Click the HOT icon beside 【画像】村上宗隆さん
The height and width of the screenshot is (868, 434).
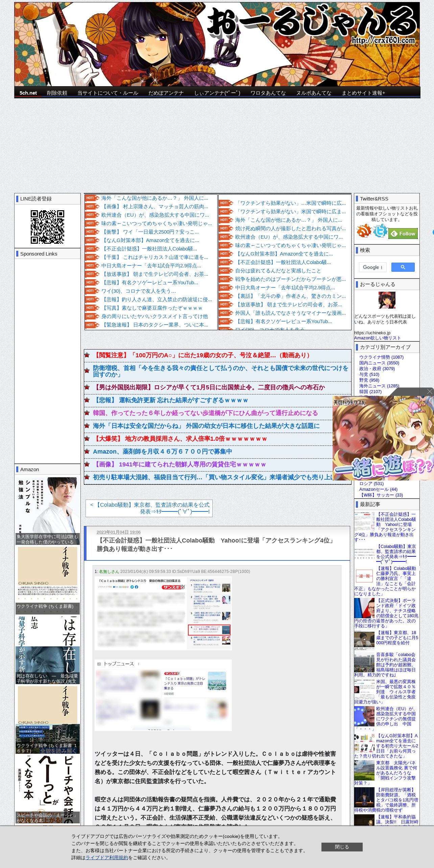[x=92, y=207]
